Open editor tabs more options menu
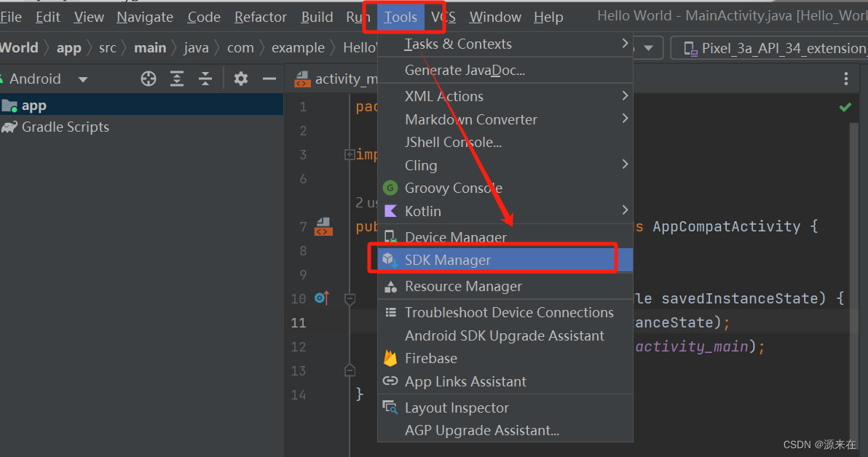 [x=846, y=79]
